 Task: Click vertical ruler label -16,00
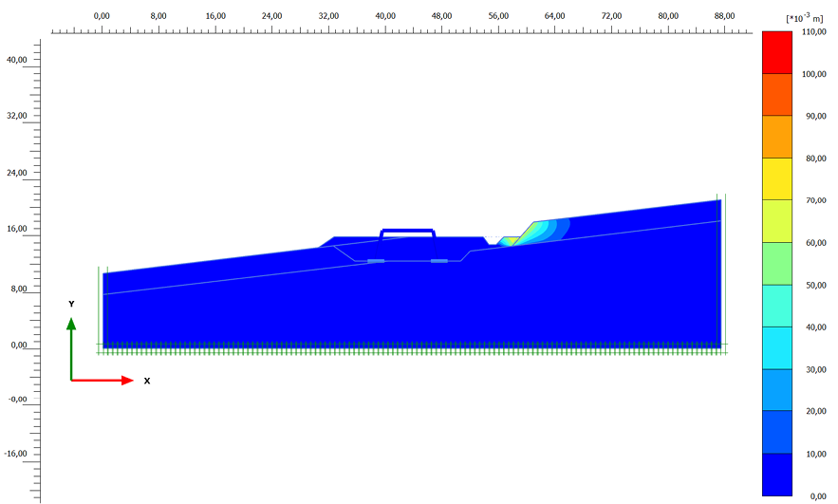click(15, 454)
